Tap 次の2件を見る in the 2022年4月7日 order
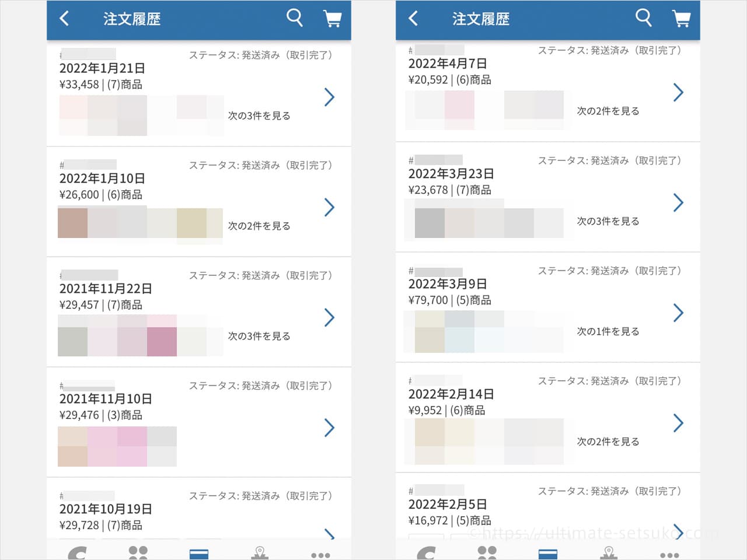Viewport: 747px width, 560px height. tap(608, 111)
